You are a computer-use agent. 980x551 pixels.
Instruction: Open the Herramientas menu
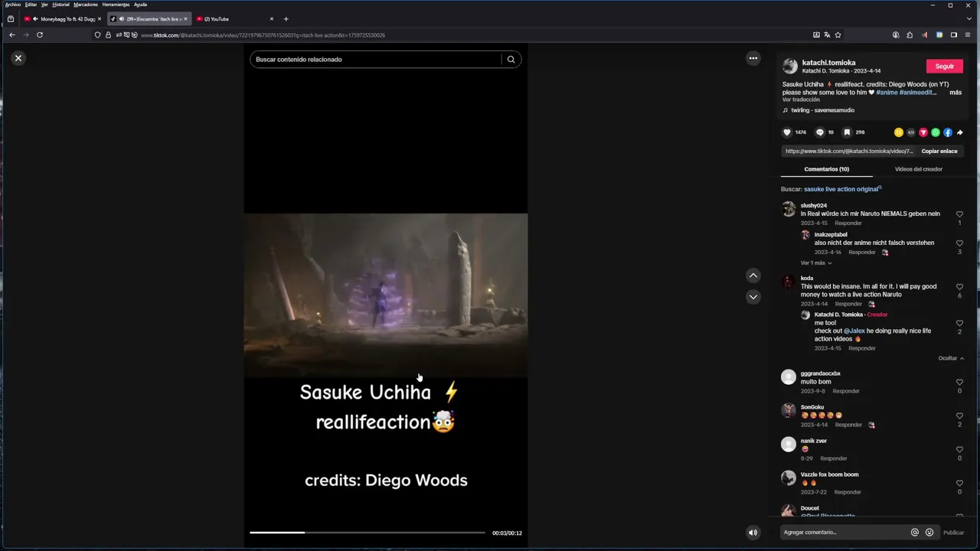(x=116, y=5)
